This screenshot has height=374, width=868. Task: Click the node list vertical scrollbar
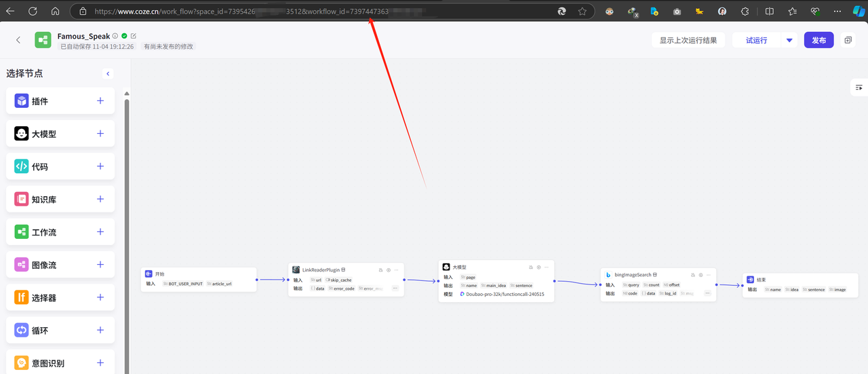126,231
